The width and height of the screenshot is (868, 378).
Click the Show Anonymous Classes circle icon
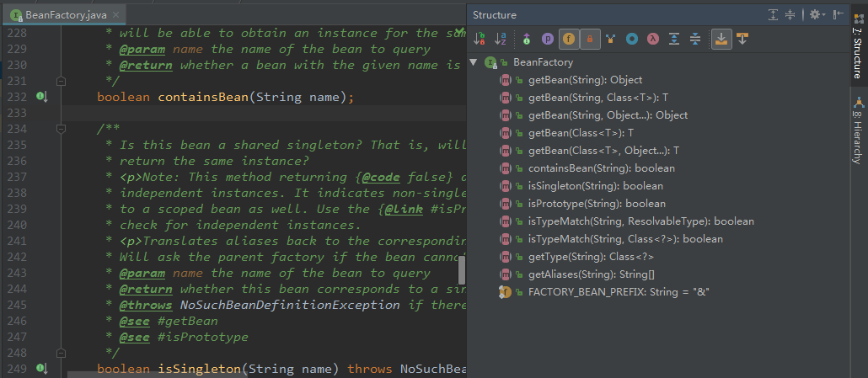631,39
